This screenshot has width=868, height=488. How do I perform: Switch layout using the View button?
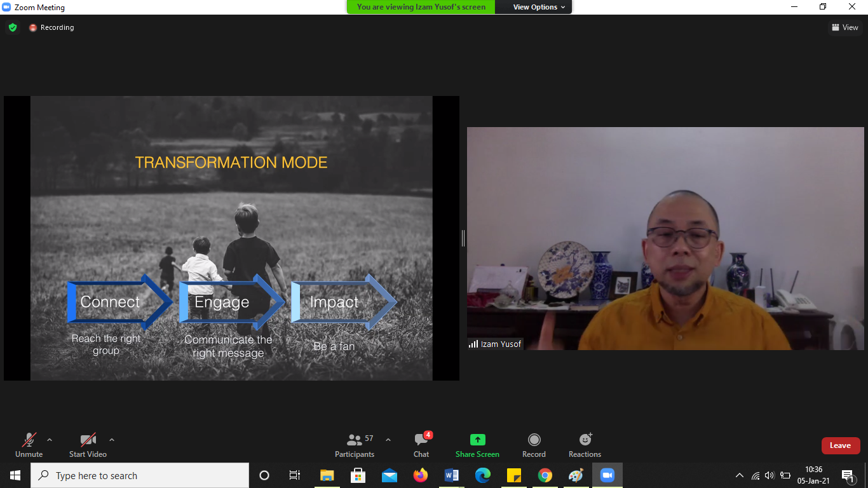pyautogui.click(x=844, y=27)
